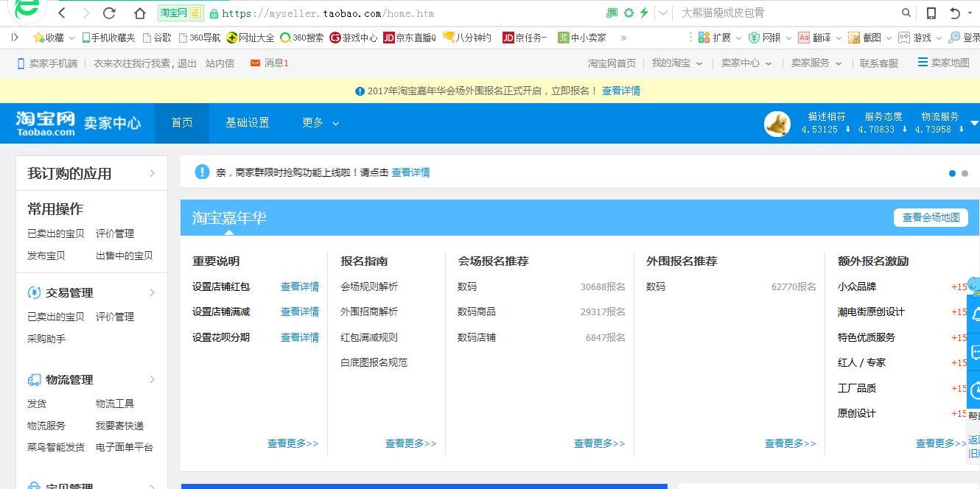Switch to the 基础设置 tab
Viewport: 980px width, 489px height.
[248, 124]
